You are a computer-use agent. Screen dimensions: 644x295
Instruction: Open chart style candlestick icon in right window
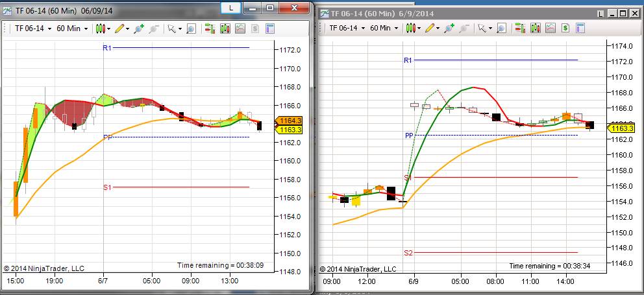410,28
